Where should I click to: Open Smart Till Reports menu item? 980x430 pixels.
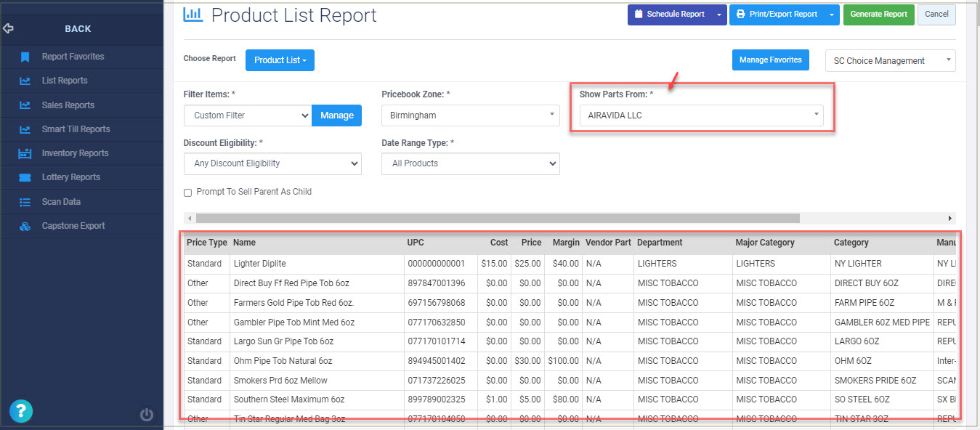(76, 129)
